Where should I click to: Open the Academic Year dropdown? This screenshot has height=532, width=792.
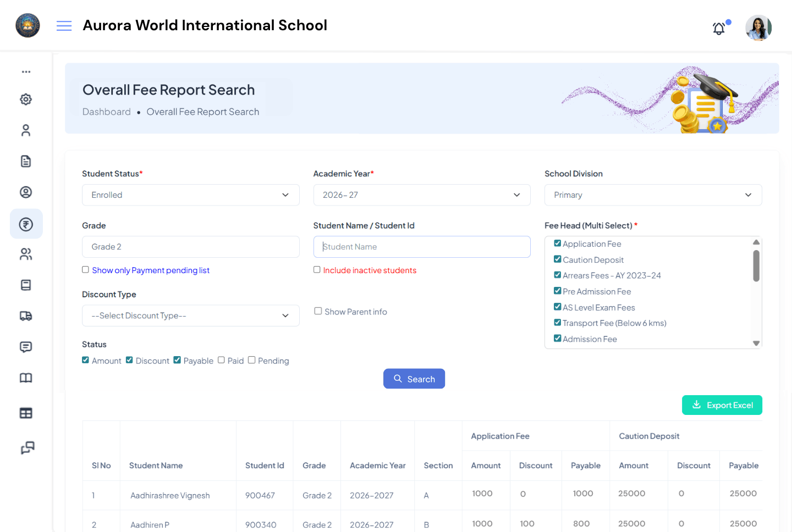click(422, 195)
